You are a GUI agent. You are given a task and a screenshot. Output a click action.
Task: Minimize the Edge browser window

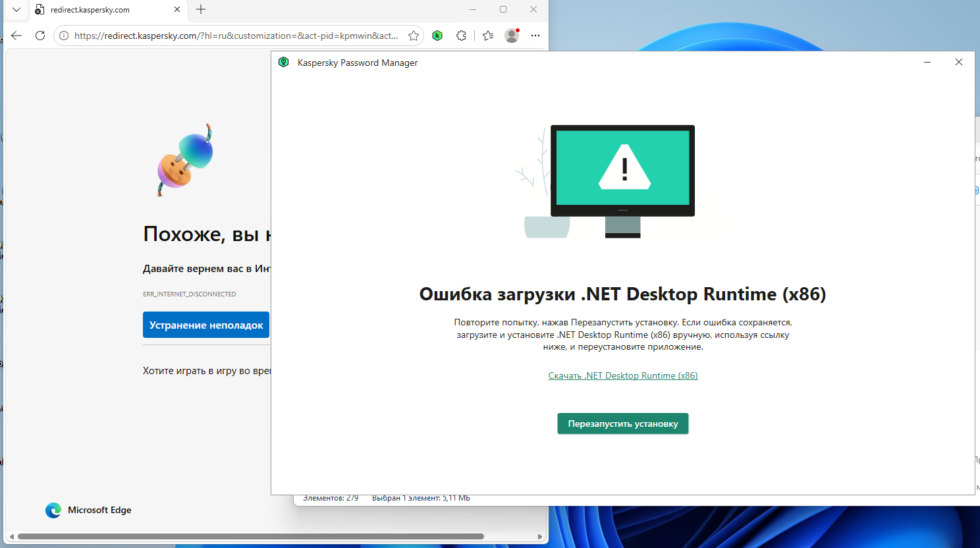point(473,10)
